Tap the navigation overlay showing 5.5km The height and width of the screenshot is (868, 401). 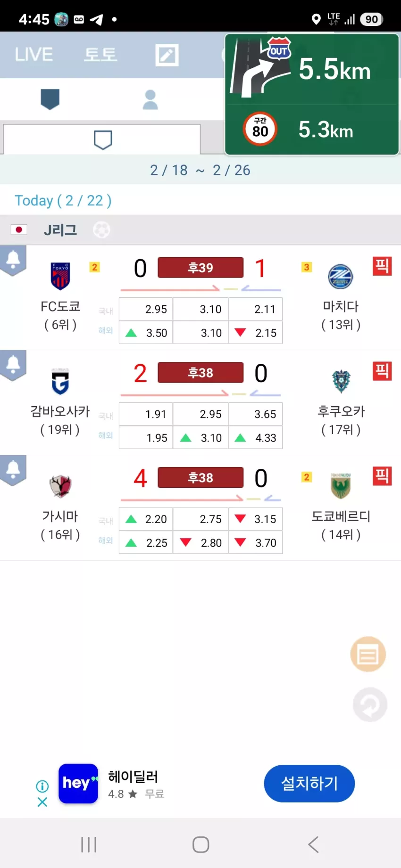click(x=312, y=94)
